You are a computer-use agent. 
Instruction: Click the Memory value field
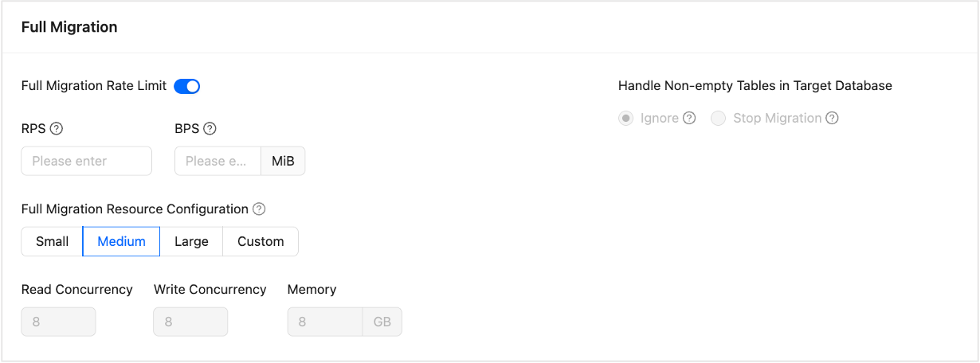pos(325,322)
